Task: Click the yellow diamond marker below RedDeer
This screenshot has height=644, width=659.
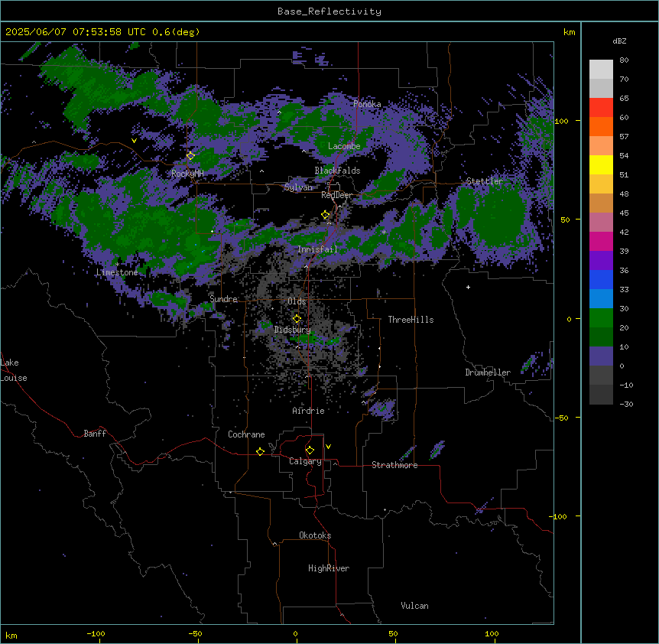Action: tap(325, 215)
